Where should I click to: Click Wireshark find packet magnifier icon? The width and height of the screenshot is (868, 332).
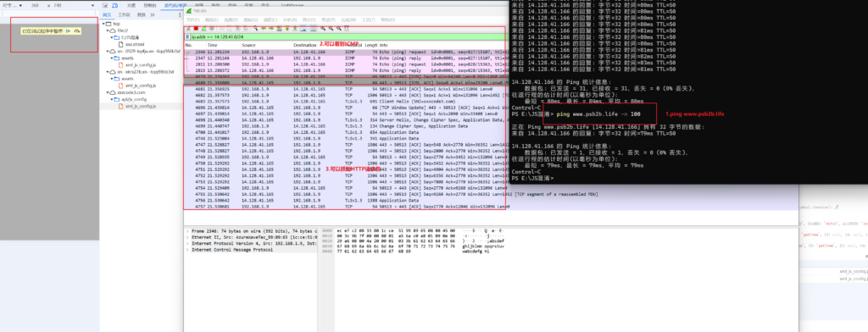click(255, 28)
